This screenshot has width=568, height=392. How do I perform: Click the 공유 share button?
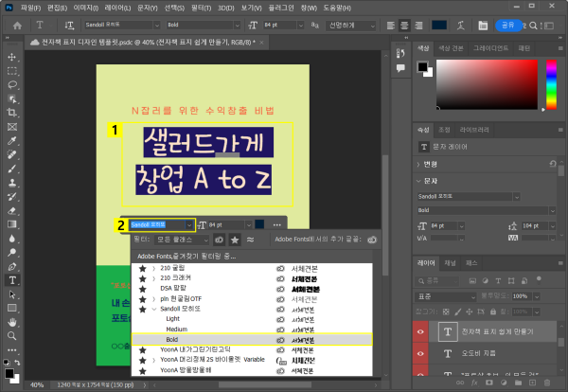coord(507,24)
